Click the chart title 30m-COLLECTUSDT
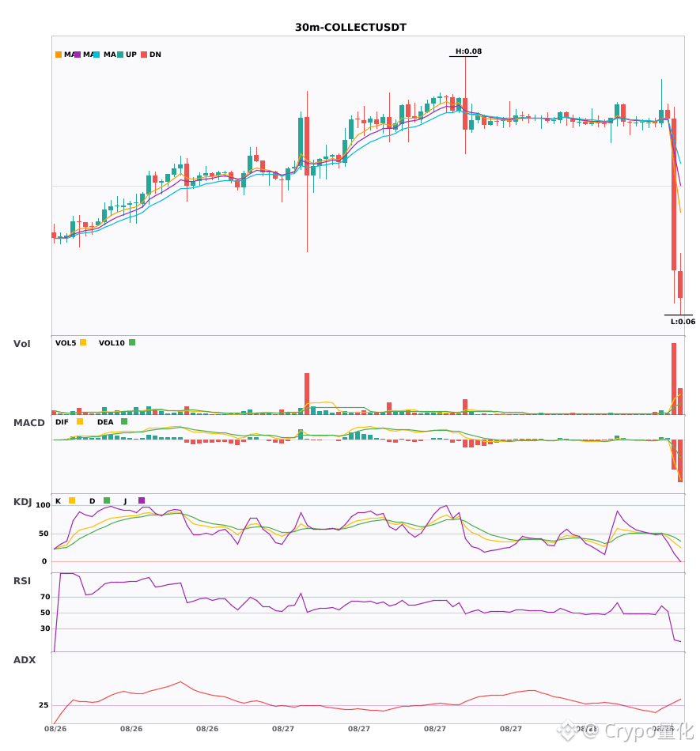700x751 pixels. point(350,28)
